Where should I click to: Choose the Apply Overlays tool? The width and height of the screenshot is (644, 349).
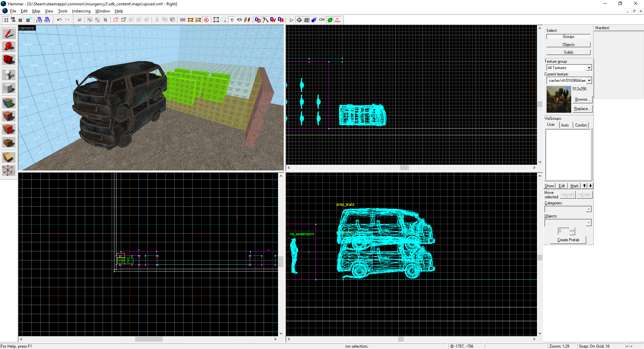point(9,143)
